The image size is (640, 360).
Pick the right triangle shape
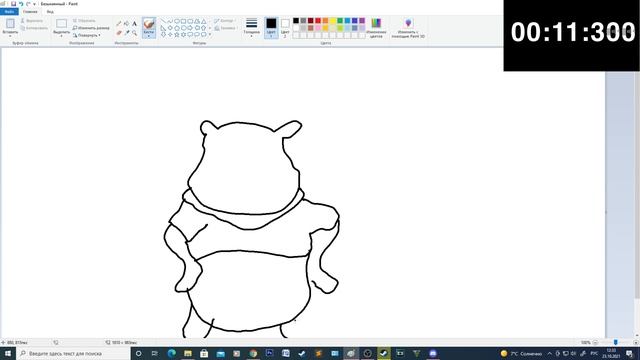pyautogui.click(x=163, y=28)
